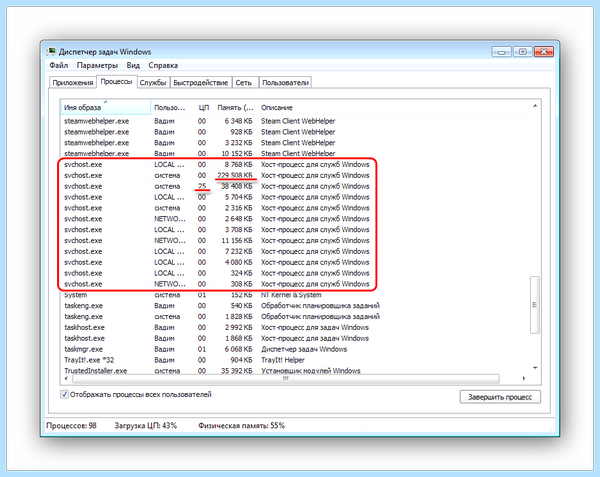The width and height of the screenshot is (600, 477).
Task: Click the Диспетчер задач Windows description cell
Action: coord(304,349)
